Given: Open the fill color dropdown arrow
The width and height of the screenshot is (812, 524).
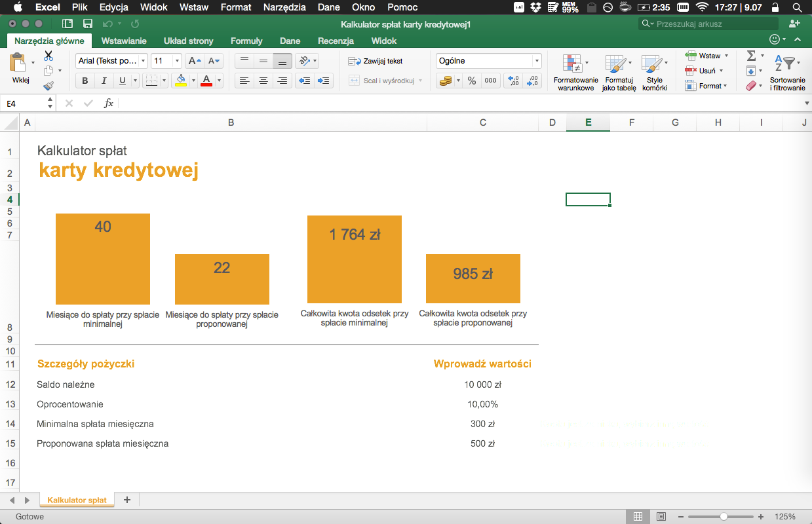Looking at the screenshot, I should [193, 81].
